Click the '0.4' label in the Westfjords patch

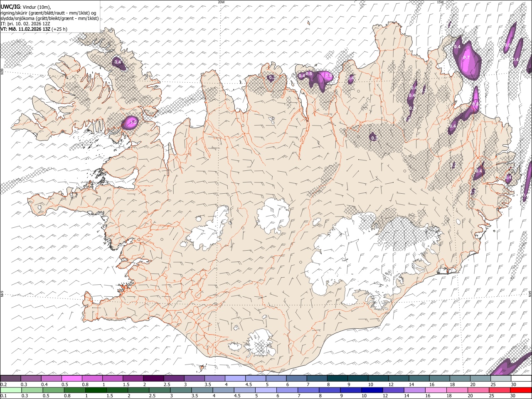(x=118, y=62)
